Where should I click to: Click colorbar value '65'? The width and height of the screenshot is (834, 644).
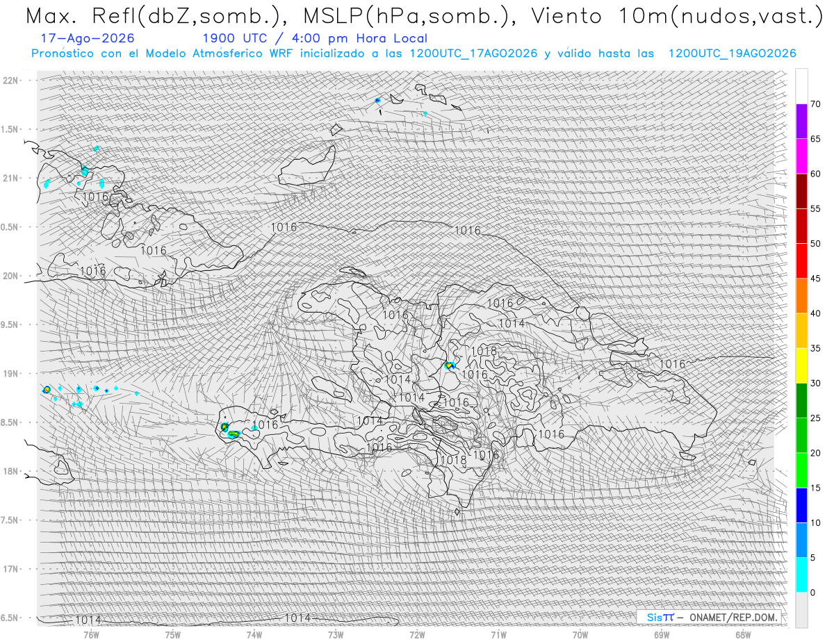coord(816,139)
